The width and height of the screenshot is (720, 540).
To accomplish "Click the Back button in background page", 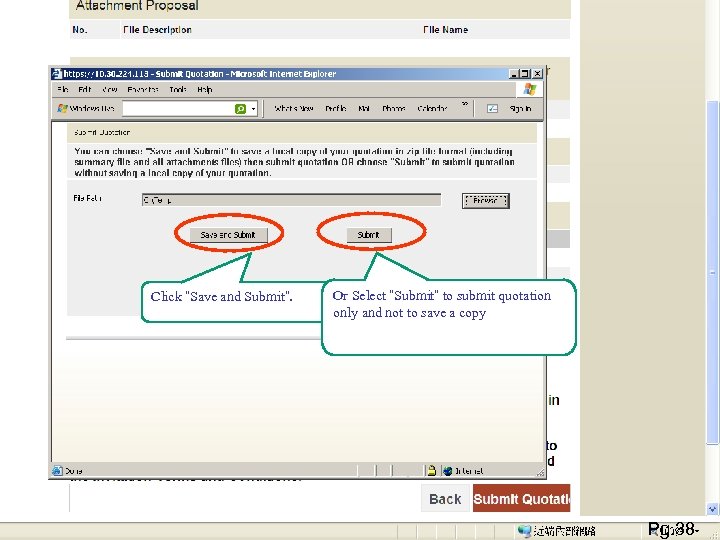I will (445, 499).
